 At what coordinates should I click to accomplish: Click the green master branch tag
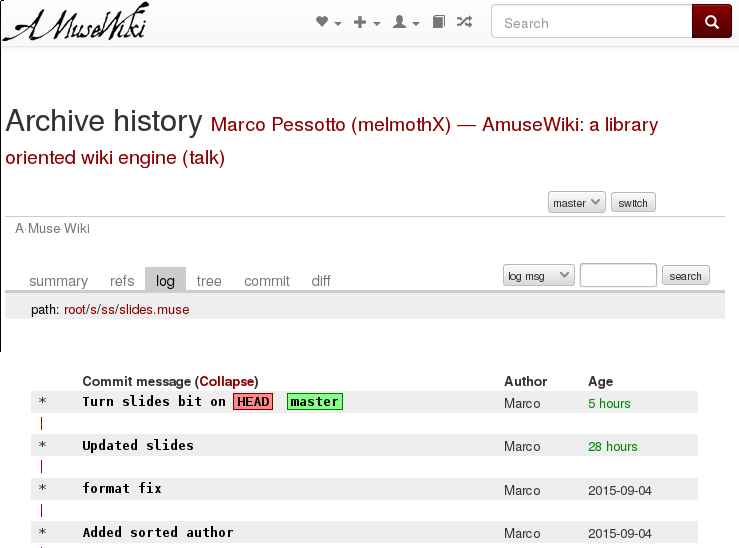[x=315, y=401]
